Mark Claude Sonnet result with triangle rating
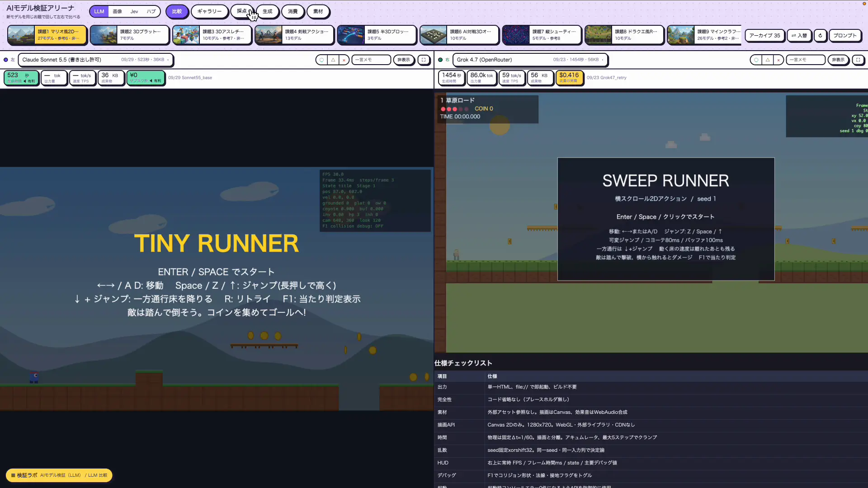Image resolution: width=868 pixels, height=488 pixels. point(333,60)
